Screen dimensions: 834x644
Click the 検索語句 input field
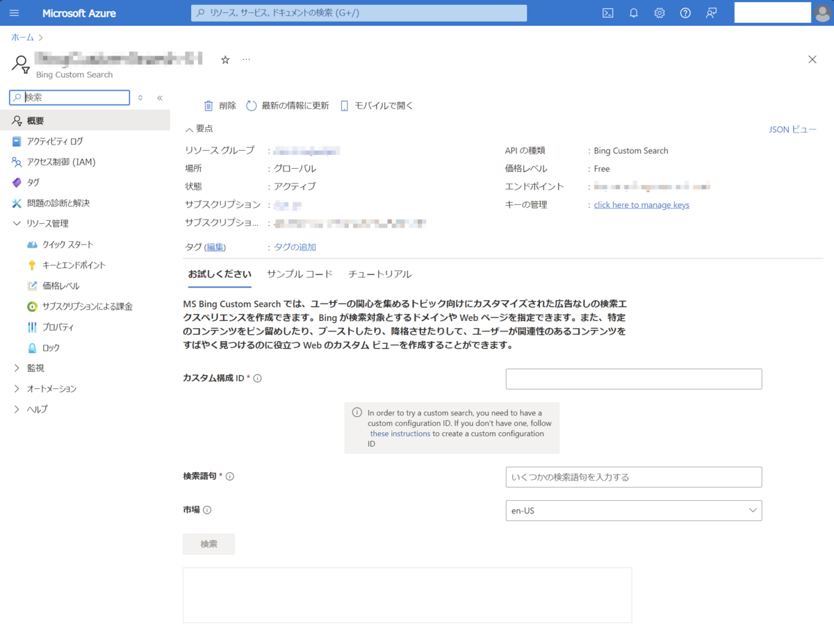[634, 477]
